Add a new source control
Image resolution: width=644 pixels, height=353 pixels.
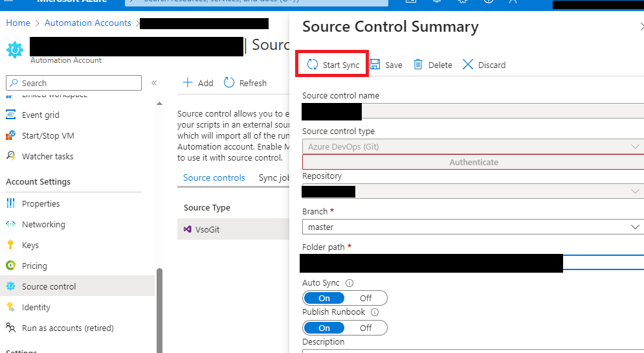pyautogui.click(x=198, y=83)
